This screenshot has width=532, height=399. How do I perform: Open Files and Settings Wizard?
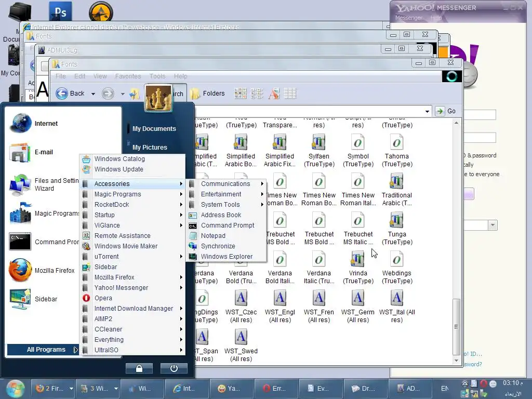tap(43, 184)
